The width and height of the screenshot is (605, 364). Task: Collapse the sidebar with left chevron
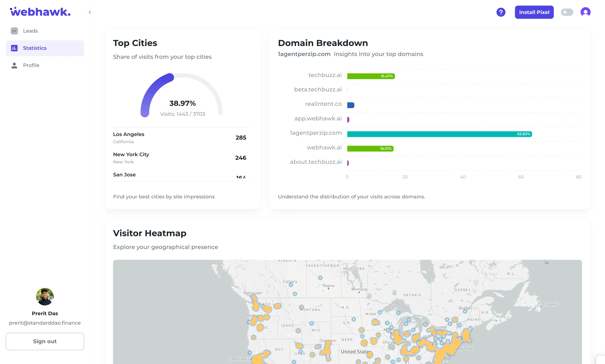[x=90, y=12]
